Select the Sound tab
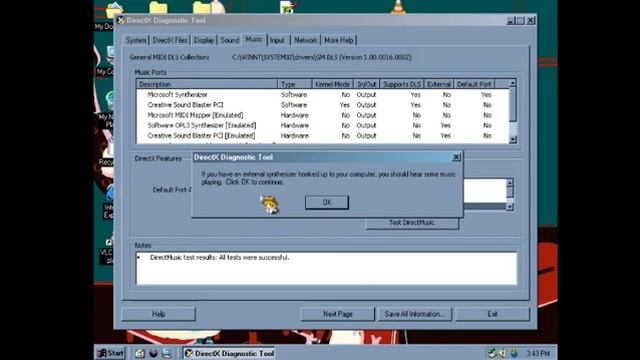 click(230, 40)
